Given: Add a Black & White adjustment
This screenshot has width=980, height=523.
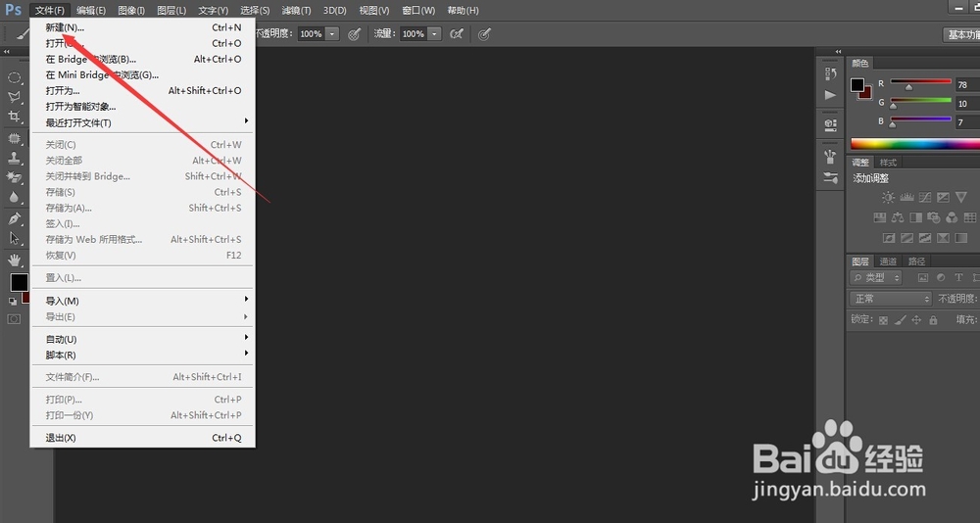Looking at the screenshot, I should 915,217.
